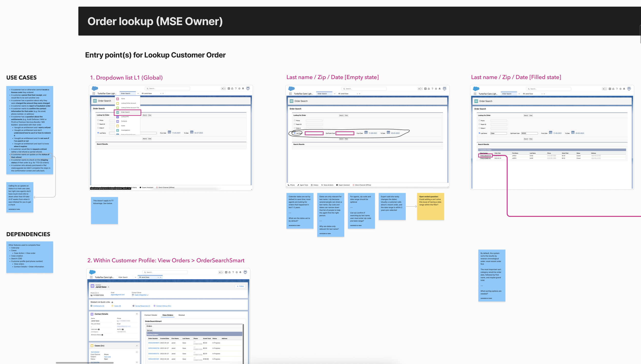The image size is (641, 364).
Task: Select Order # radio button in Dropdown list mockup
Action: coord(98,128)
